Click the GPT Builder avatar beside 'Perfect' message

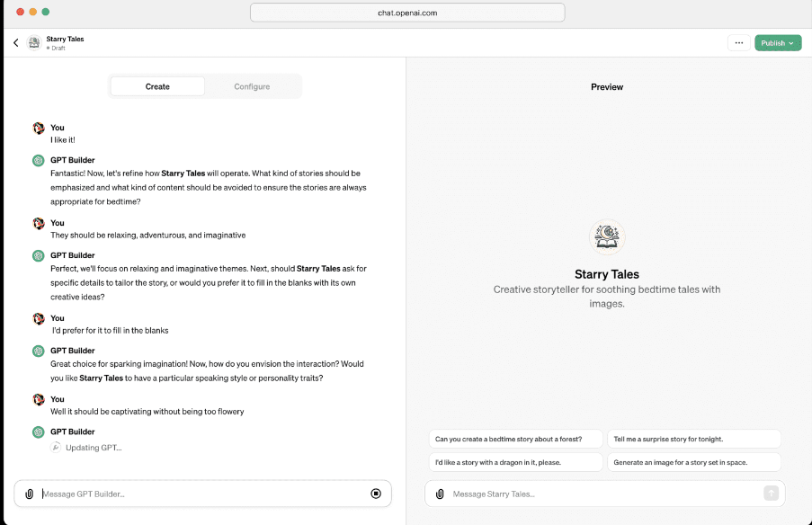tap(39, 256)
